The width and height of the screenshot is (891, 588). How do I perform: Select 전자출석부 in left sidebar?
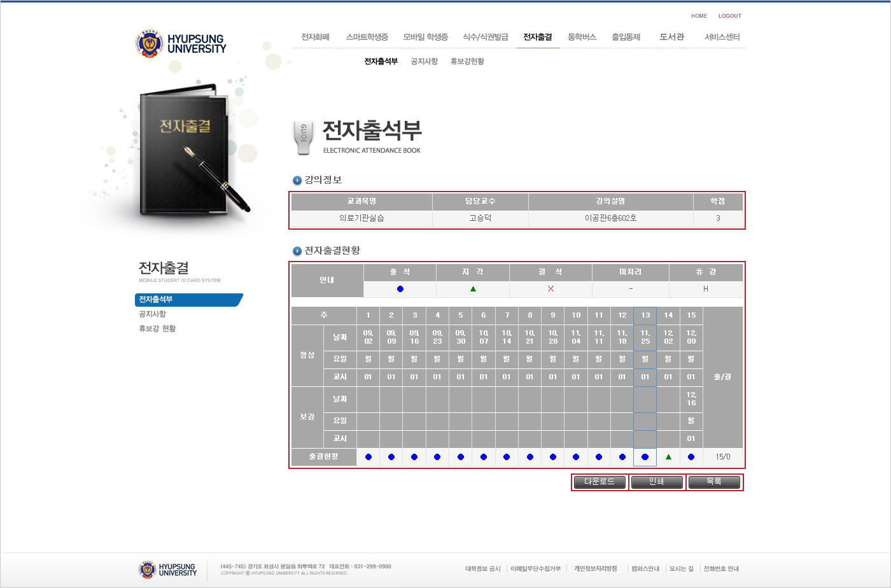point(189,300)
